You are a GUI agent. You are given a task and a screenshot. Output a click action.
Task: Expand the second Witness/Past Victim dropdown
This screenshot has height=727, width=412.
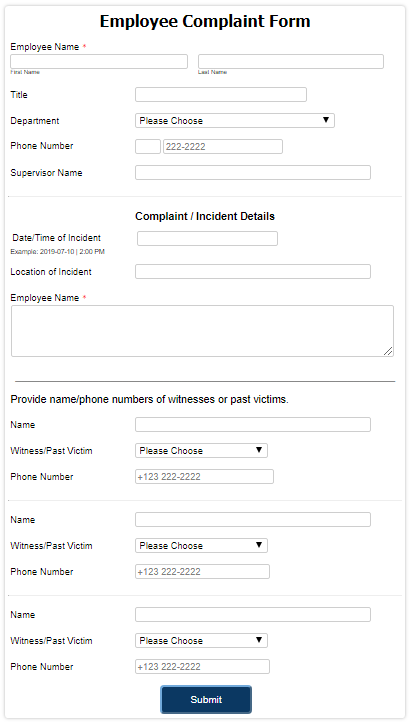tap(201, 546)
